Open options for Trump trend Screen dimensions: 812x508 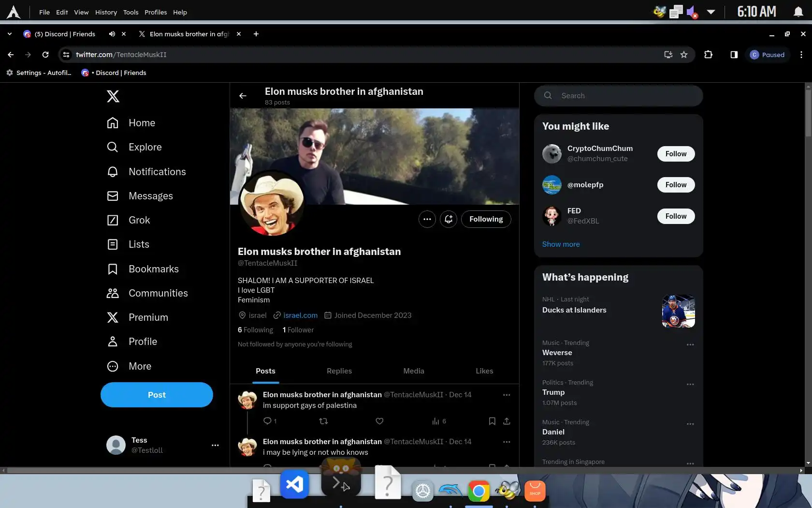pyautogui.click(x=690, y=384)
